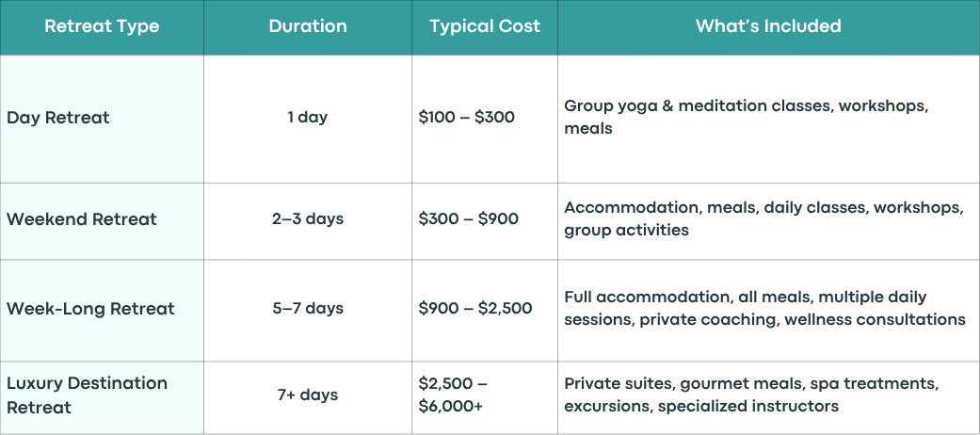Click the What's Included column header

[768, 26]
